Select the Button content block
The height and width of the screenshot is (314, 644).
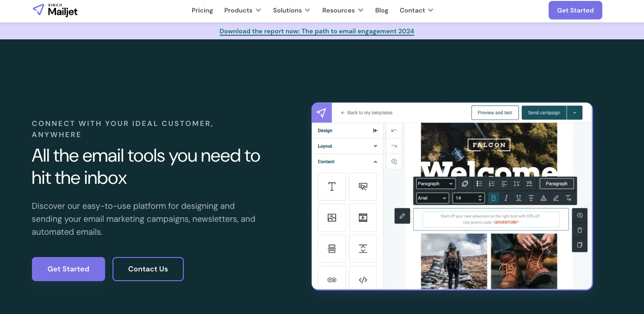click(363, 187)
